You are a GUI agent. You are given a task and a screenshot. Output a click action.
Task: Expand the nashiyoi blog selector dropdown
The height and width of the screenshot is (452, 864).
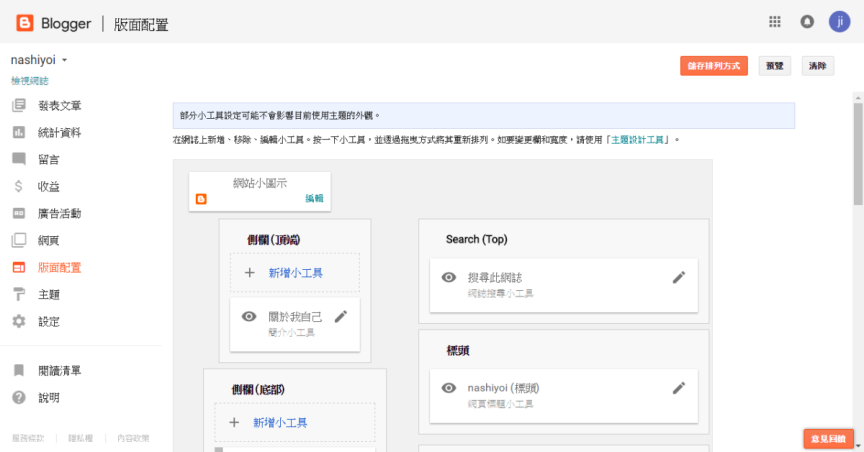click(64, 60)
